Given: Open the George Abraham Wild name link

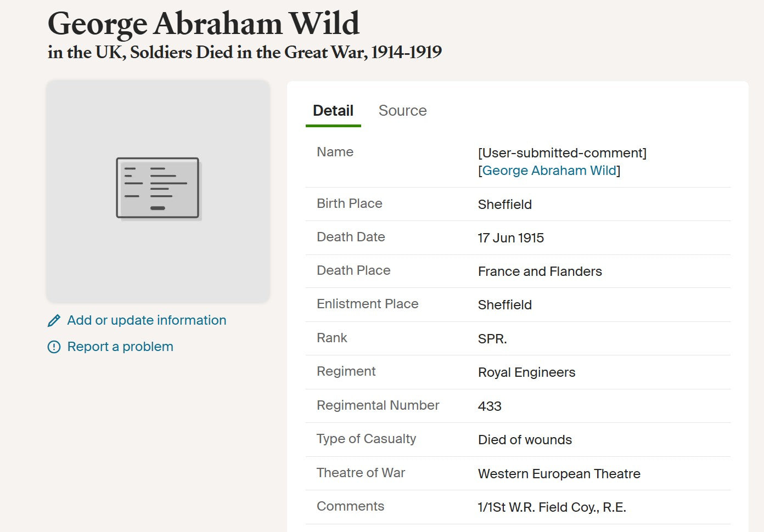Looking at the screenshot, I should click(x=549, y=171).
